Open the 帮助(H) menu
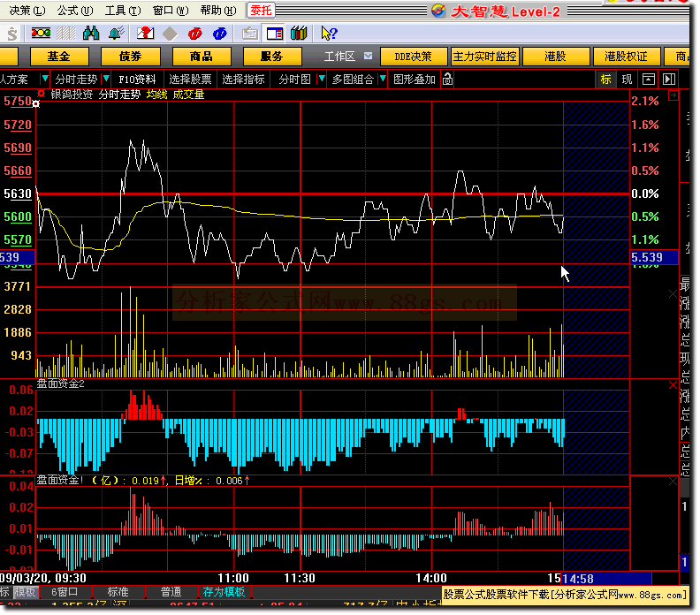 (x=217, y=11)
